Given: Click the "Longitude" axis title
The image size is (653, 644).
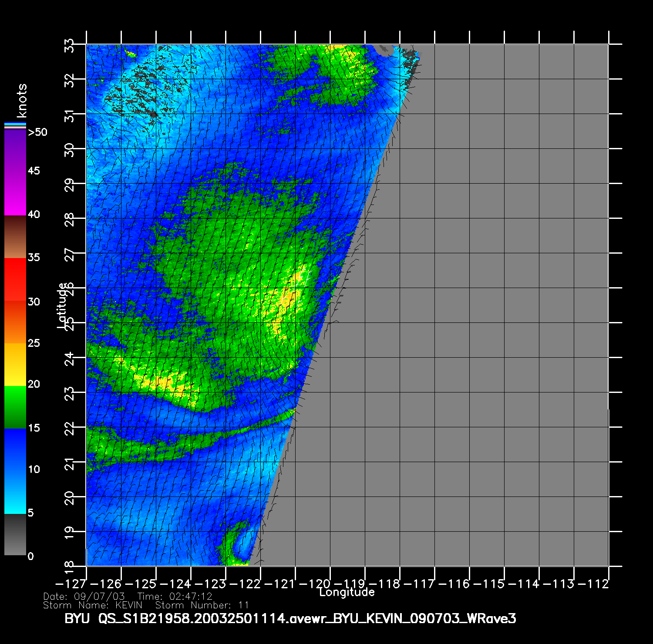Looking at the screenshot, I should [x=347, y=592].
